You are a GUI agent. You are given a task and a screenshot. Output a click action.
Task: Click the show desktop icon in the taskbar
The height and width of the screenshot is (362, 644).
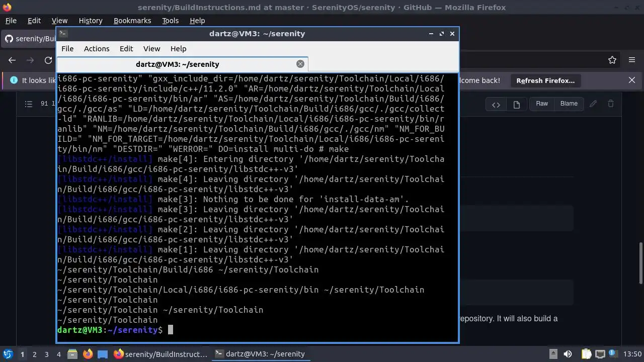tap(103, 354)
